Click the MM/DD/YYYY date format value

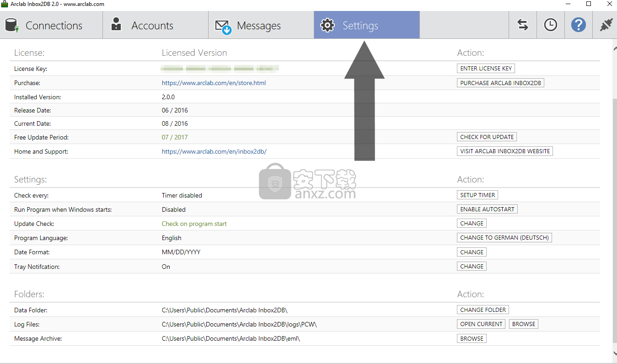[181, 252]
